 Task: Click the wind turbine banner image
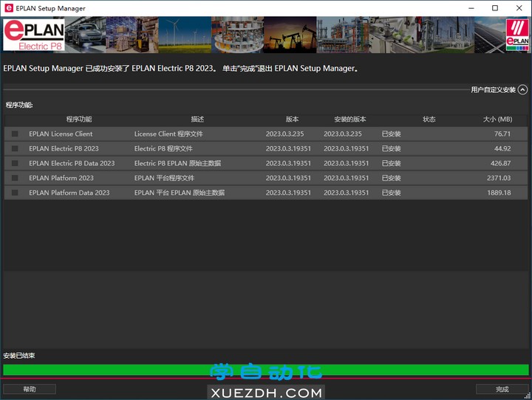185,35
